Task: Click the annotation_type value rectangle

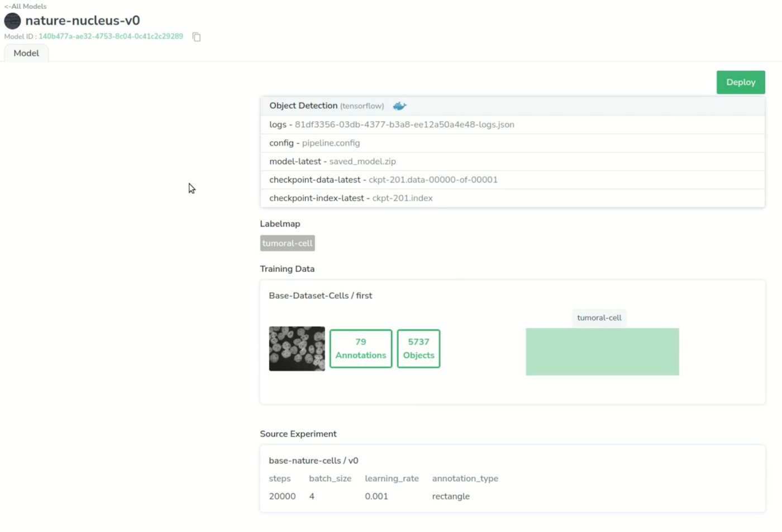Action: 451,496
